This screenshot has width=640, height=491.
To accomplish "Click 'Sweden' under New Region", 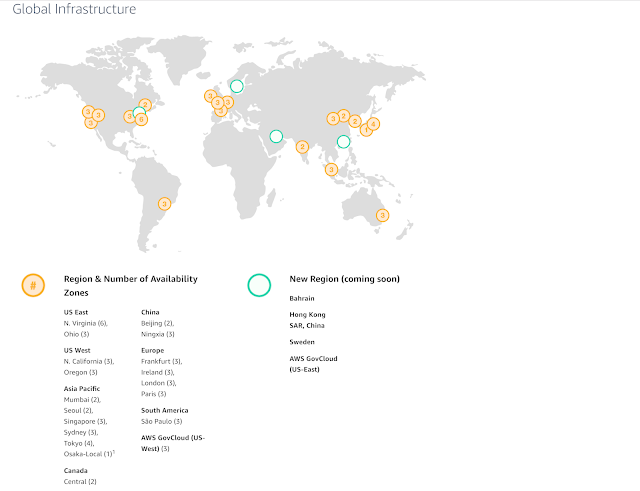I will coord(302,342).
